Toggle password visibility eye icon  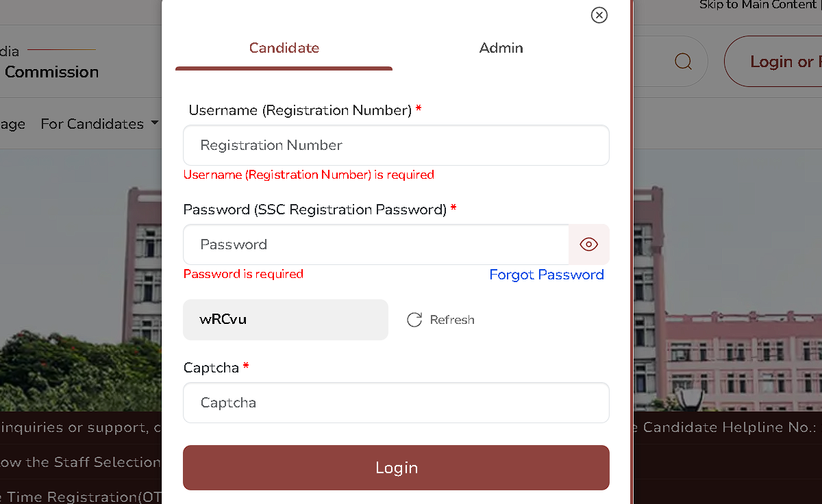coord(589,244)
